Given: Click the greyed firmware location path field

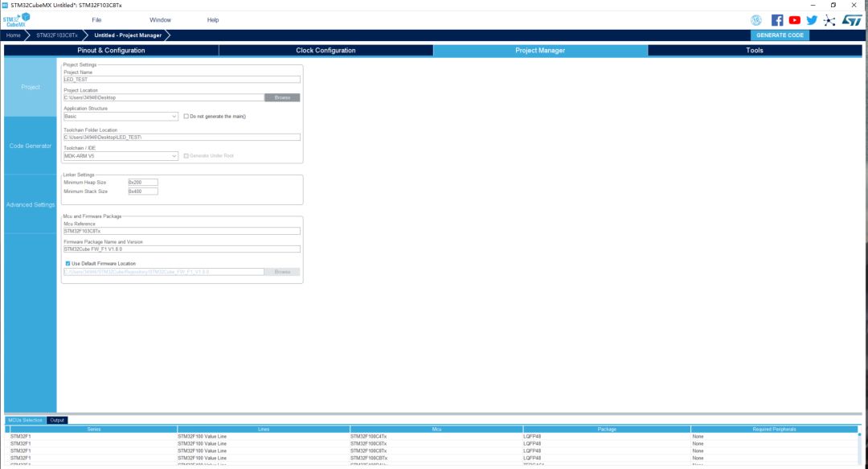Looking at the screenshot, I should [164, 272].
